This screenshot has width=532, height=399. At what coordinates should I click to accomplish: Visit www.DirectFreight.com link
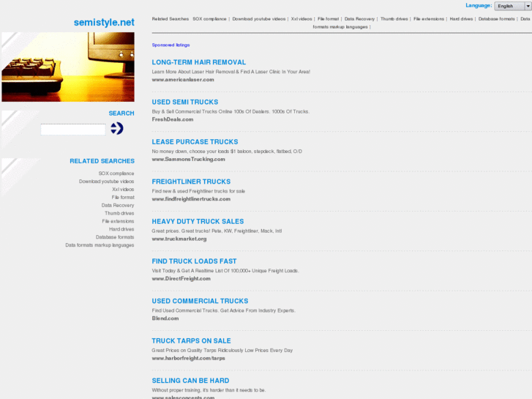[x=181, y=279]
